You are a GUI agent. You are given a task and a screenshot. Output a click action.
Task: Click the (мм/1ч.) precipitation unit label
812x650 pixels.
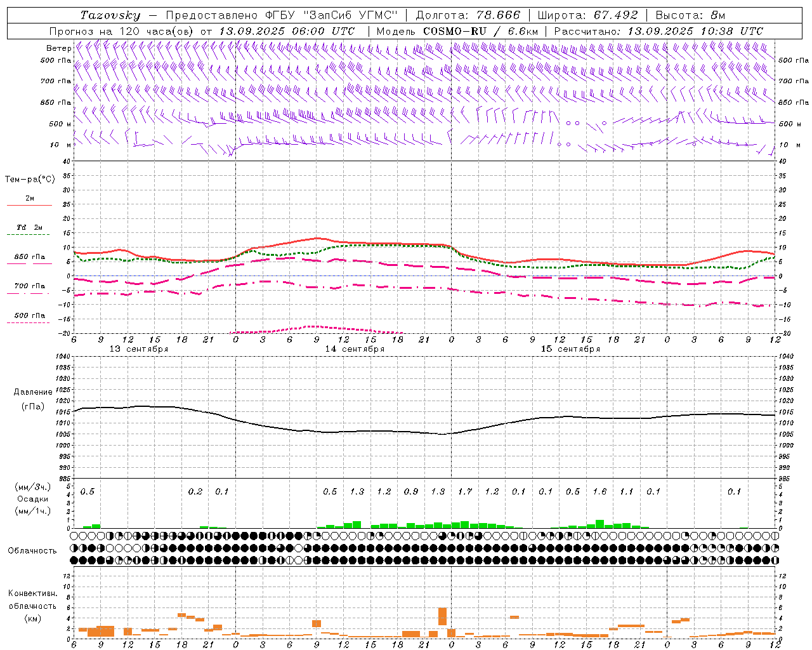[32, 511]
